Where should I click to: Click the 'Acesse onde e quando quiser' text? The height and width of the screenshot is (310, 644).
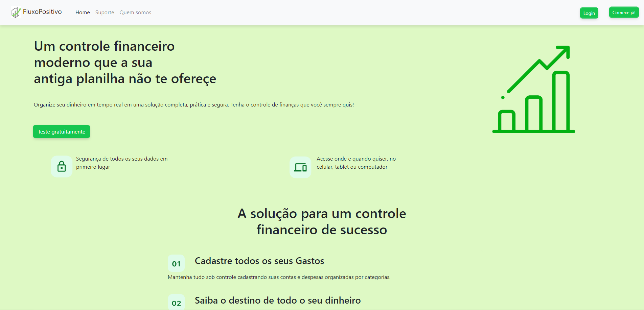356,163
